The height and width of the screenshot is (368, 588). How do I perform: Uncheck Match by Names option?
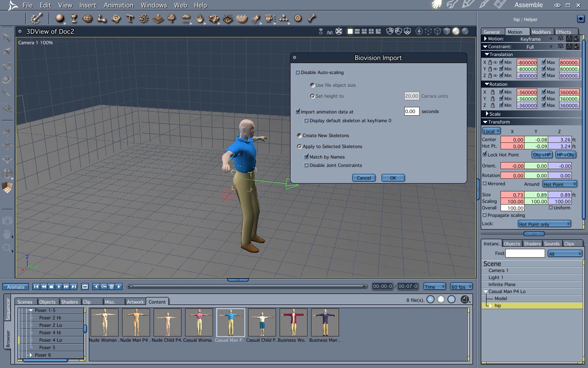coord(307,157)
